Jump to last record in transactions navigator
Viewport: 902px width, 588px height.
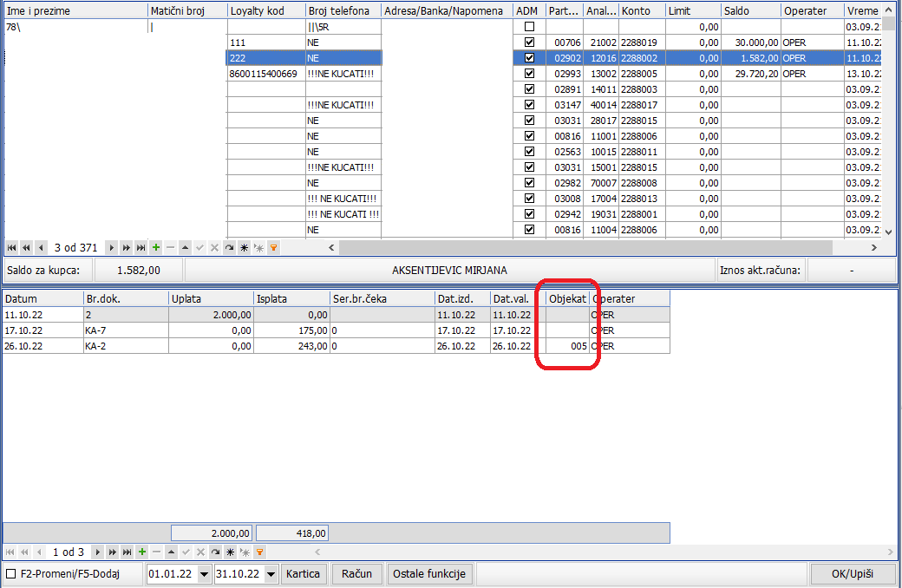pyautogui.click(x=127, y=552)
